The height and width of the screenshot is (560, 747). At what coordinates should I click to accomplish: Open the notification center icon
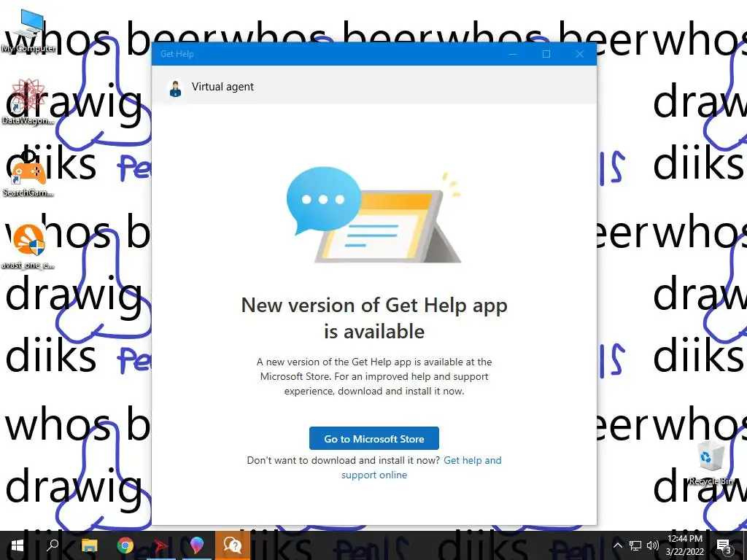[x=724, y=545]
